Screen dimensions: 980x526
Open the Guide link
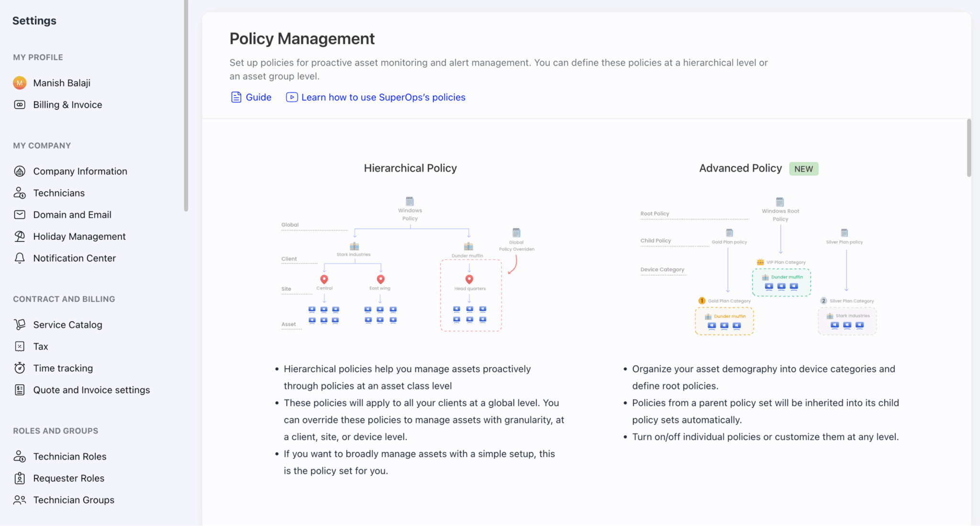(258, 97)
